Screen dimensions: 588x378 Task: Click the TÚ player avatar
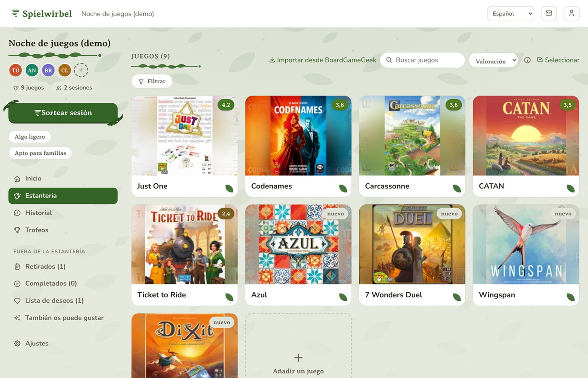[16, 70]
